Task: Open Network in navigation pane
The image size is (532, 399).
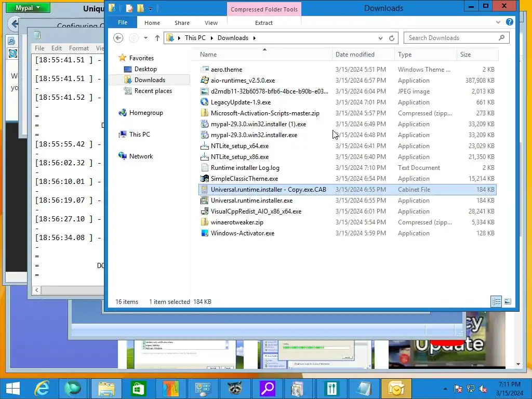Action: click(141, 156)
